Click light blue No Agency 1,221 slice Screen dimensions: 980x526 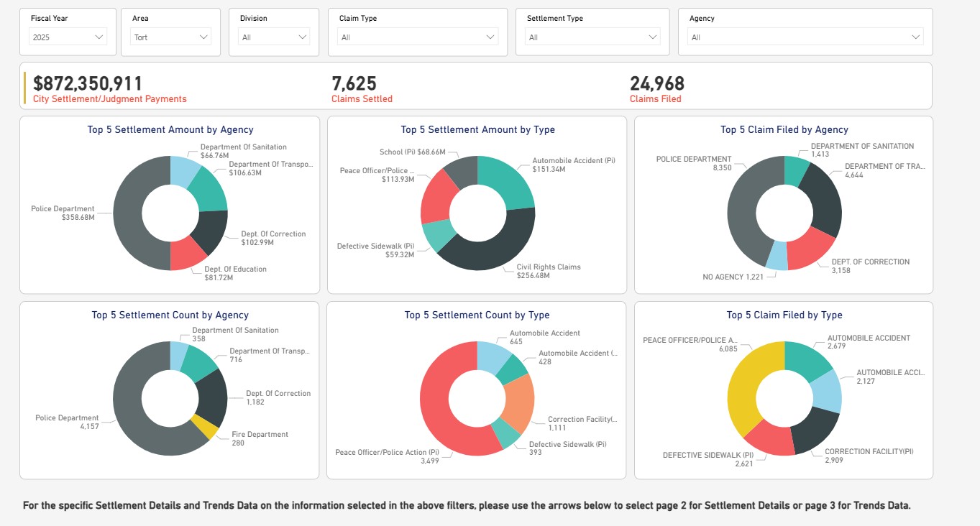[x=777, y=256]
